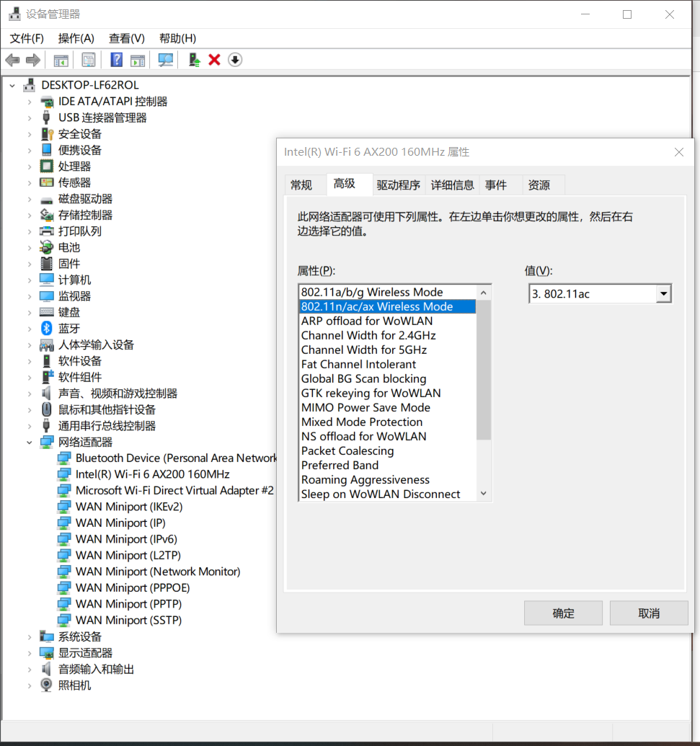Select the 磁盘驱动器 disk drive icon
700x746 pixels.
(47, 200)
